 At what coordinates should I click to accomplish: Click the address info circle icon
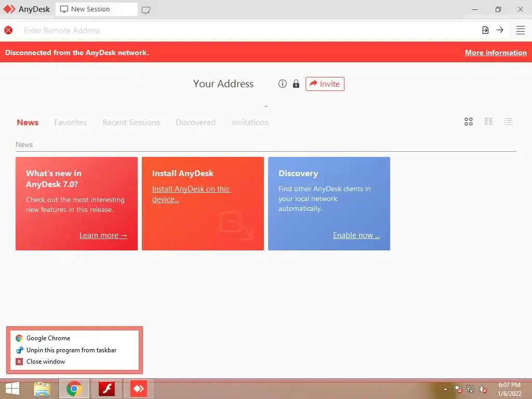click(x=283, y=84)
